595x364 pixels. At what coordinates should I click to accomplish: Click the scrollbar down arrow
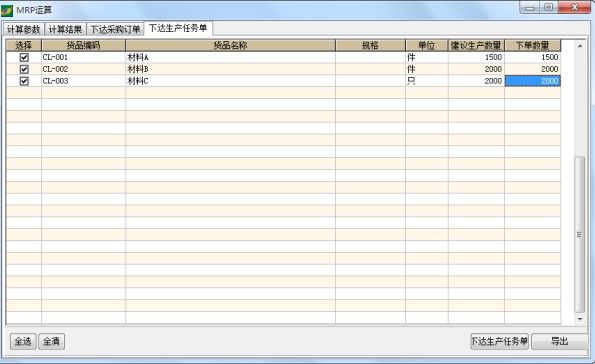(x=580, y=319)
